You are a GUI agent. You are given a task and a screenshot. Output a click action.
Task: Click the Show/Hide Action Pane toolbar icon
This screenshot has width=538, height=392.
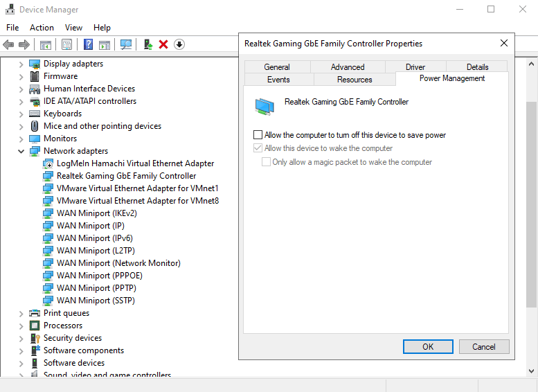tap(105, 44)
